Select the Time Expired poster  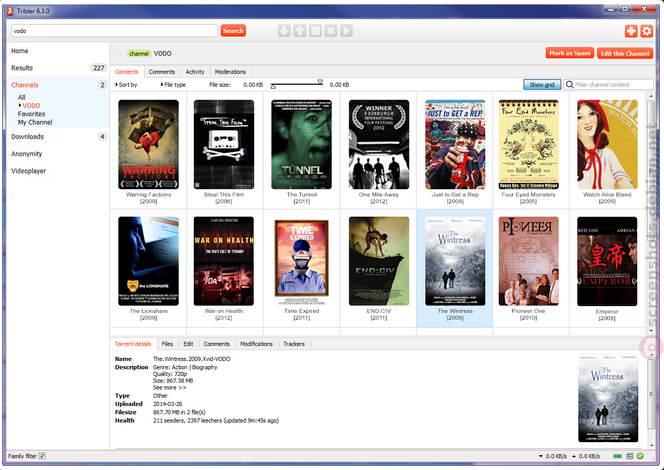[302, 261]
